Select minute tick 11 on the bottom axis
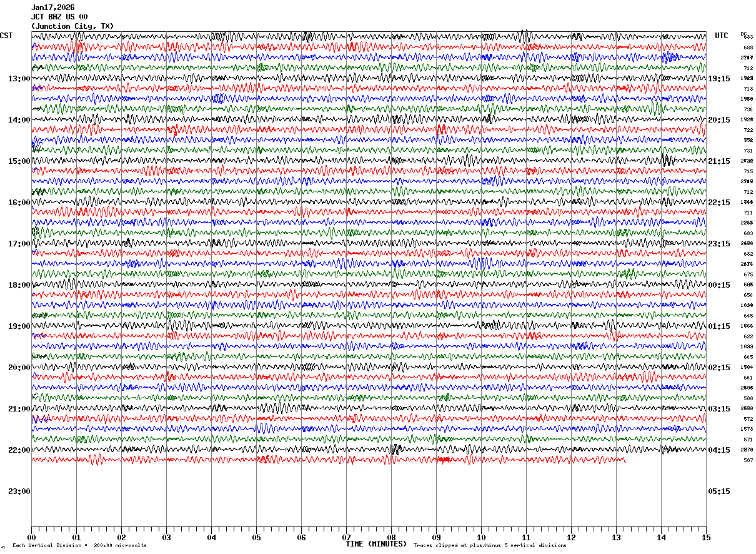This screenshot has height=554, width=756. tap(526, 537)
